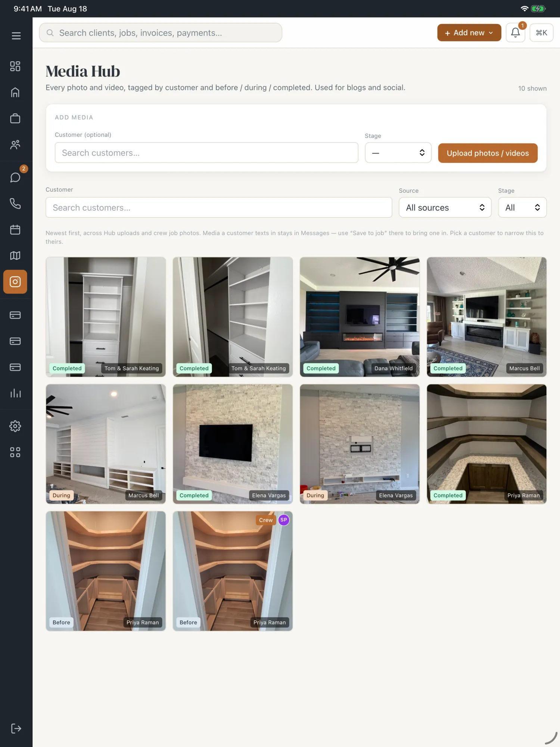
Task: Open the hamburger menu icon
Action: click(16, 36)
